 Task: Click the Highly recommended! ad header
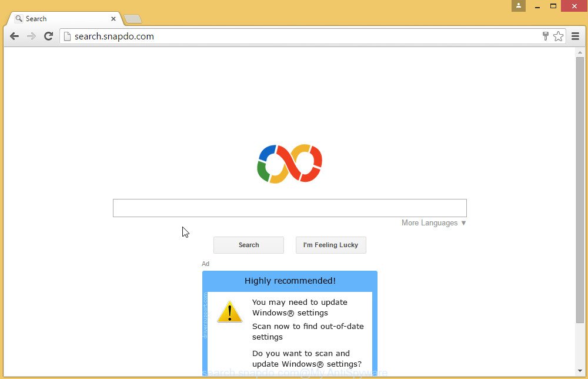[290, 281]
